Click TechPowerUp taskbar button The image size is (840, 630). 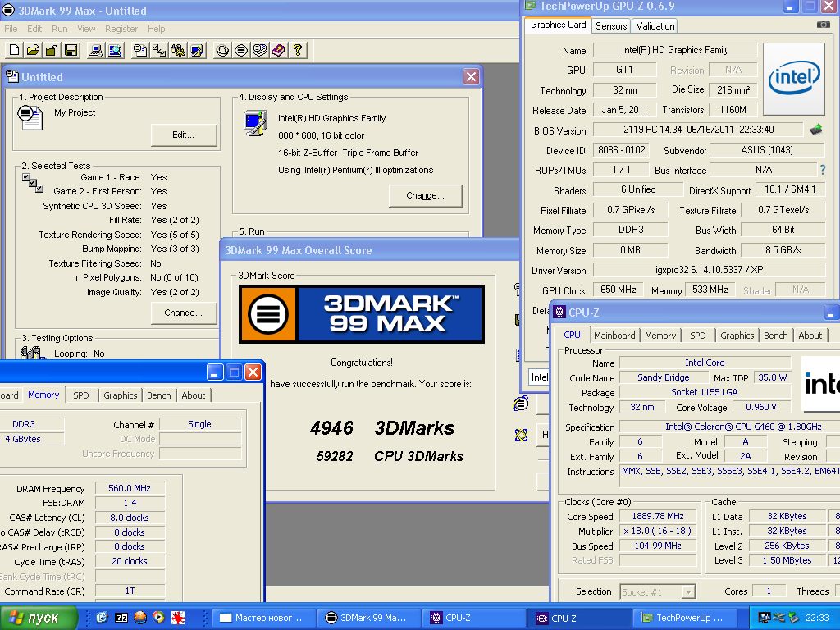click(686, 618)
